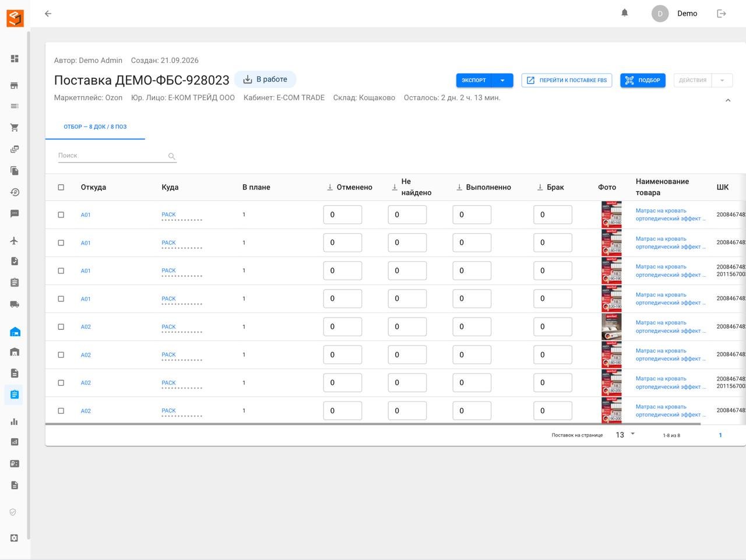Check the first A01 row checkbox

[61, 215]
